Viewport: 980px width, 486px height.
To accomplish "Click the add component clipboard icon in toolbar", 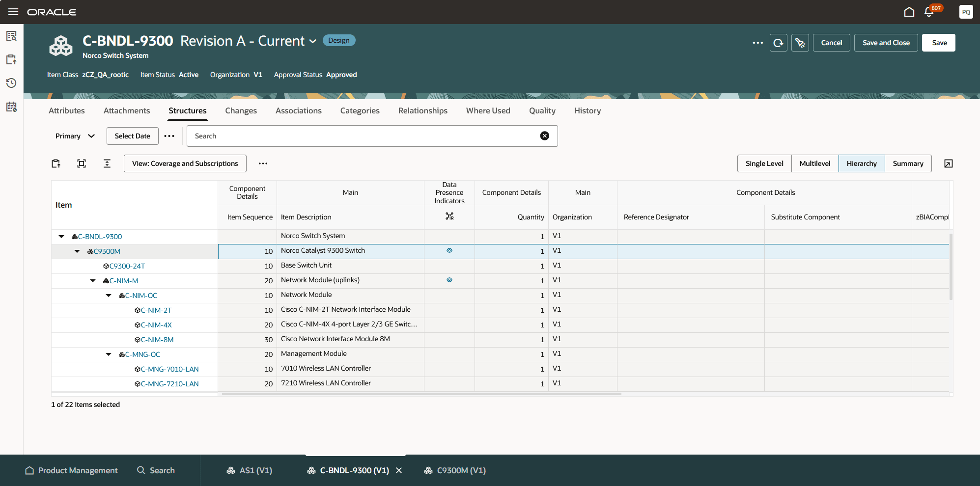I will point(56,163).
